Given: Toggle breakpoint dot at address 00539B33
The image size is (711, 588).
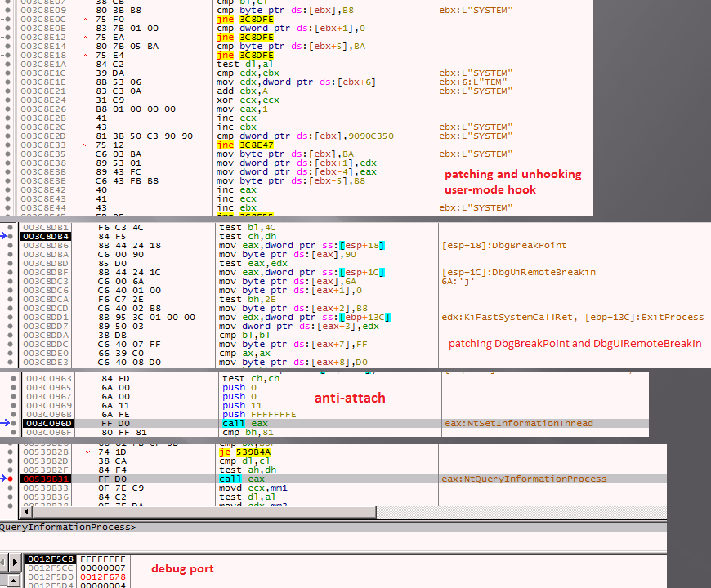Looking at the screenshot, I should click(11, 488).
